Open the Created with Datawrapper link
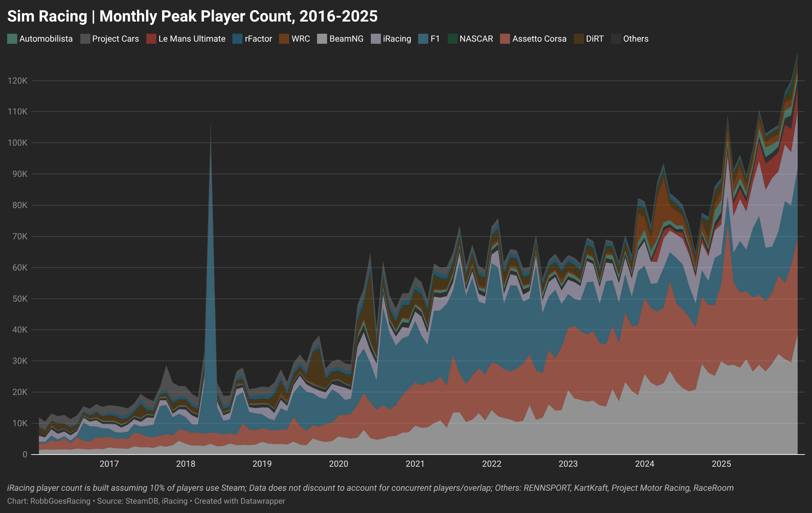The height and width of the screenshot is (513, 812). 240,501
